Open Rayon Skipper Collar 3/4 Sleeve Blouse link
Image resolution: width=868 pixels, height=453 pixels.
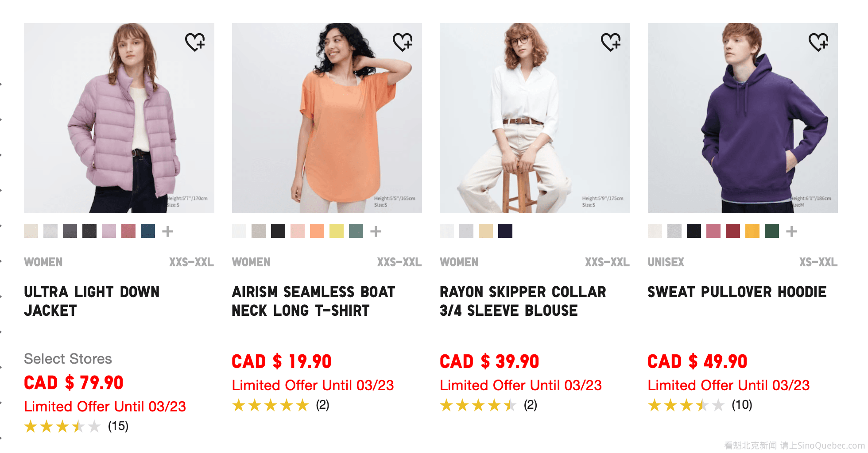coord(523,301)
